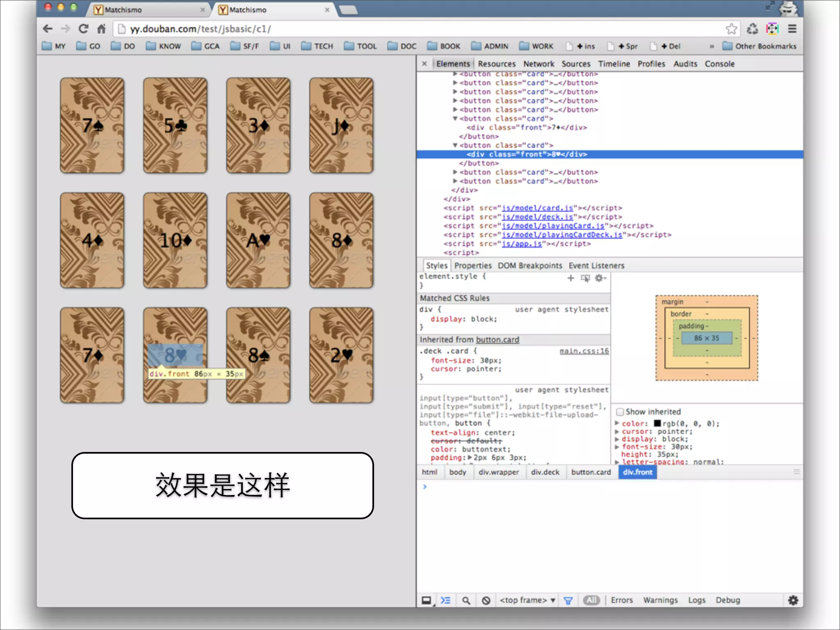The image size is (840, 630).
Task: Select div.deck in the breadcrumb
Action: click(x=545, y=472)
